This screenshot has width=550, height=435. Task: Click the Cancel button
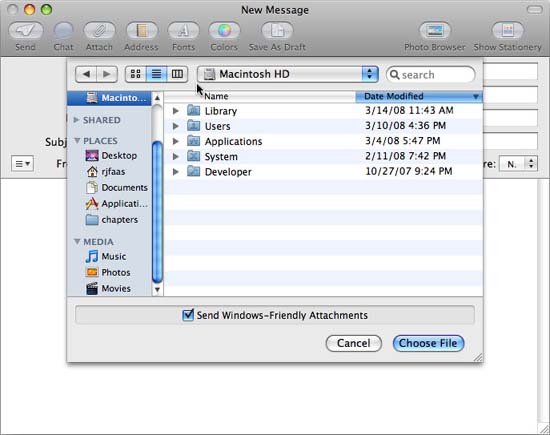[x=354, y=343]
